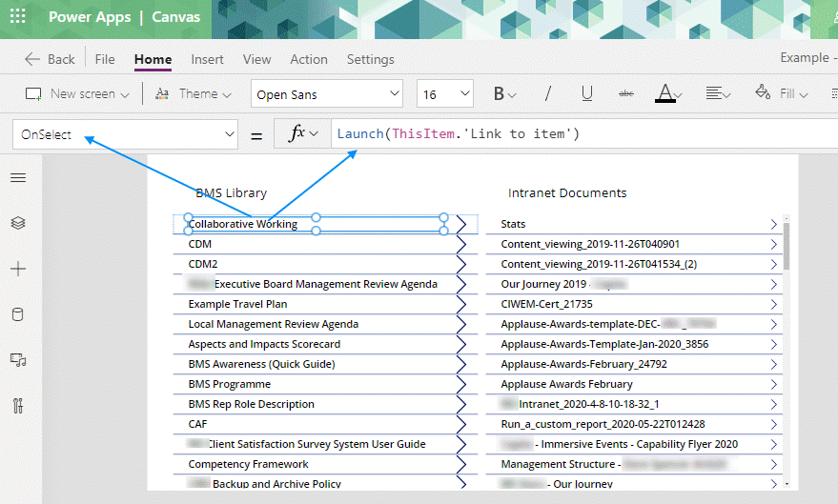Image resolution: width=838 pixels, height=504 pixels.
Task: Open the font size 16 dropdown
Action: coord(445,93)
